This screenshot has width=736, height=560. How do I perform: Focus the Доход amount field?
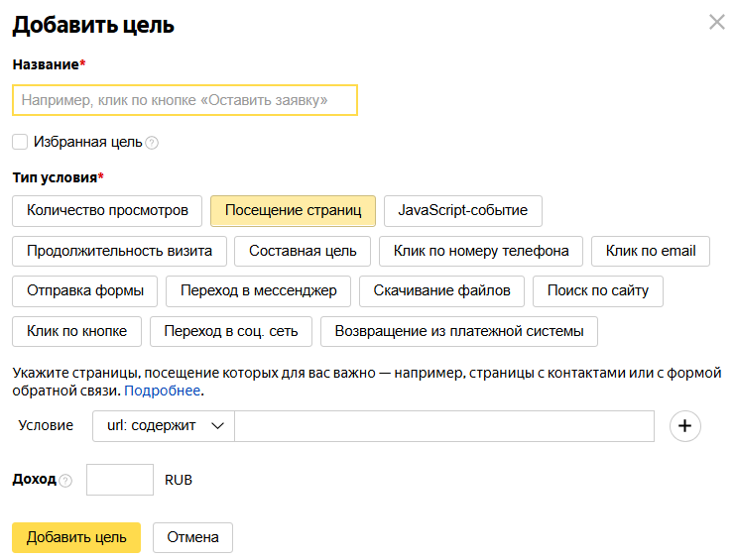click(120, 480)
